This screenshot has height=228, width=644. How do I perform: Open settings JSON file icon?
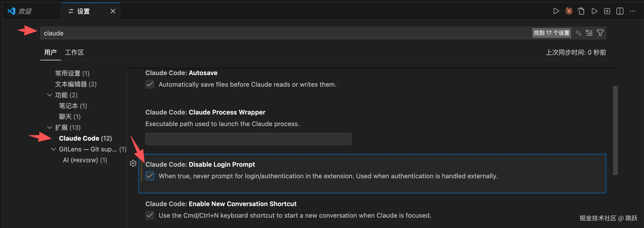581,11
